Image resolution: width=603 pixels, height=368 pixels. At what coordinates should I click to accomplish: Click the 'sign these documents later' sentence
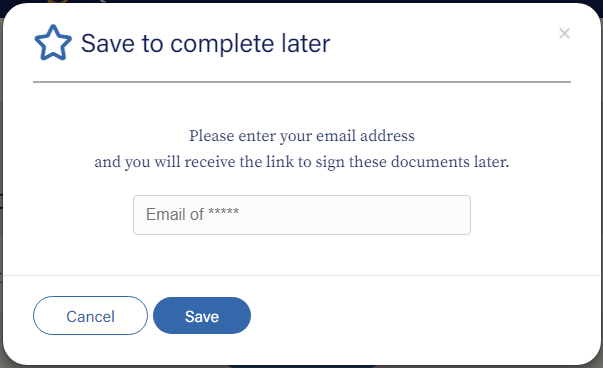(x=412, y=162)
